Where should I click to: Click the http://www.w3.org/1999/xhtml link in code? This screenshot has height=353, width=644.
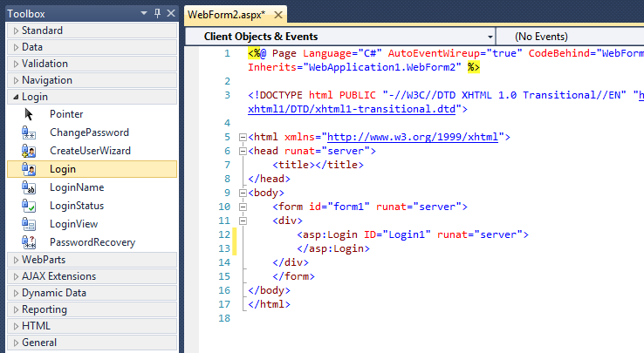pyautogui.click(x=413, y=137)
